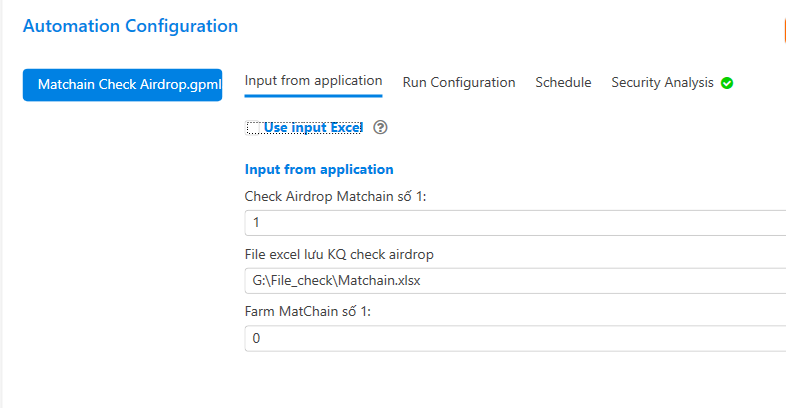Click the Use input Excel label text
The image size is (786, 408).
(x=313, y=128)
